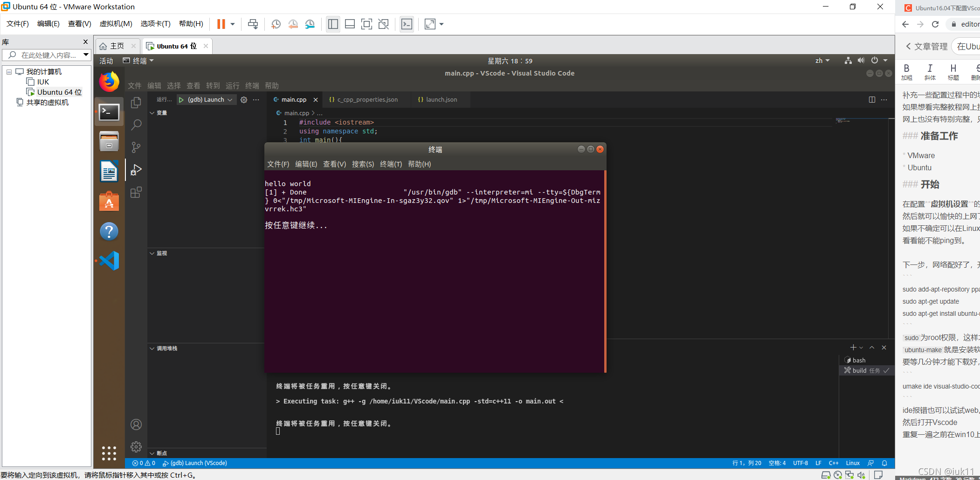
Task: Click (gdb) Launch (VScode) in status bar
Action: [195, 463]
